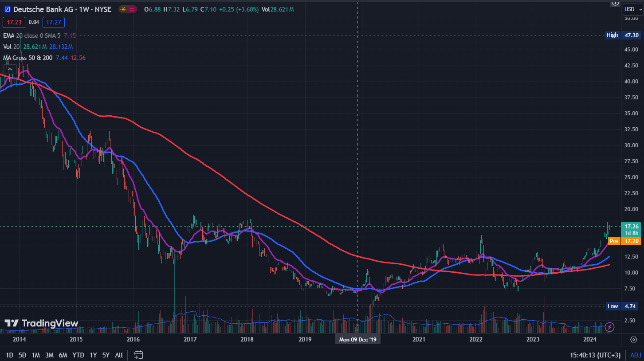Select the 6M time range

pyautogui.click(x=63, y=355)
